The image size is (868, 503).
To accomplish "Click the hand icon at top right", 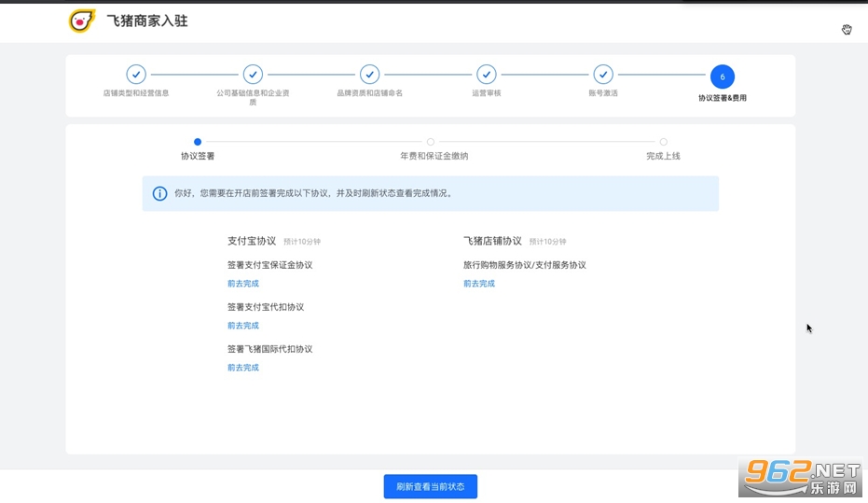I will point(847,30).
